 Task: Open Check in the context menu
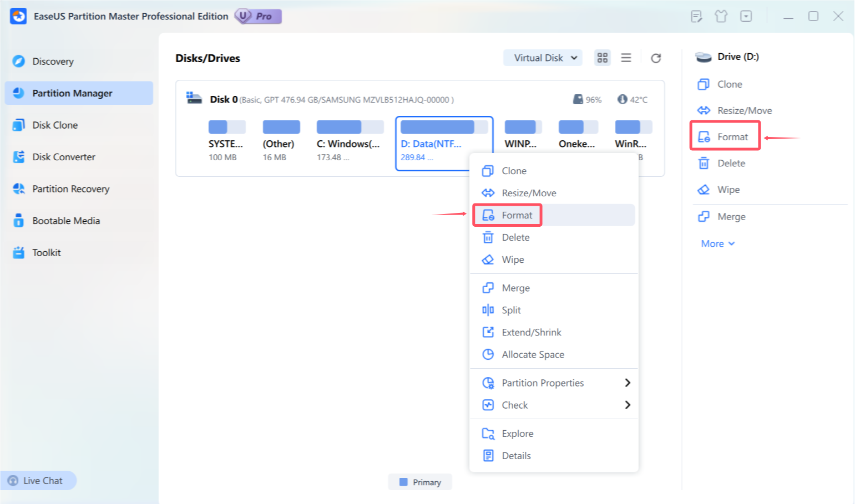554,405
